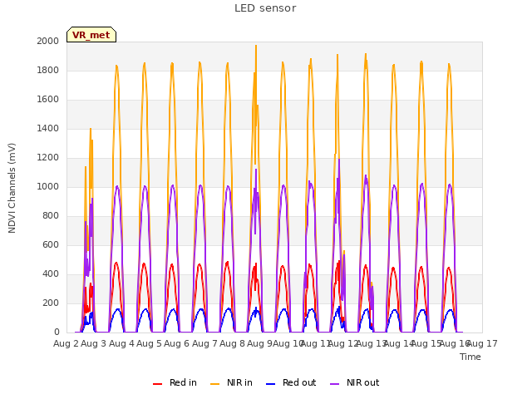The image size is (532, 399).
Task: Click the orange NIR in legend swatch
Action: click(214, 384)
